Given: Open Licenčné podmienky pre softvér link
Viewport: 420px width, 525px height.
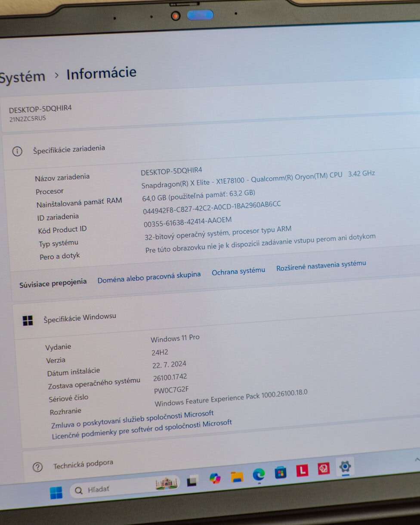Looking at the screenshot, I should pyautogui.click(x=142, y=429).
